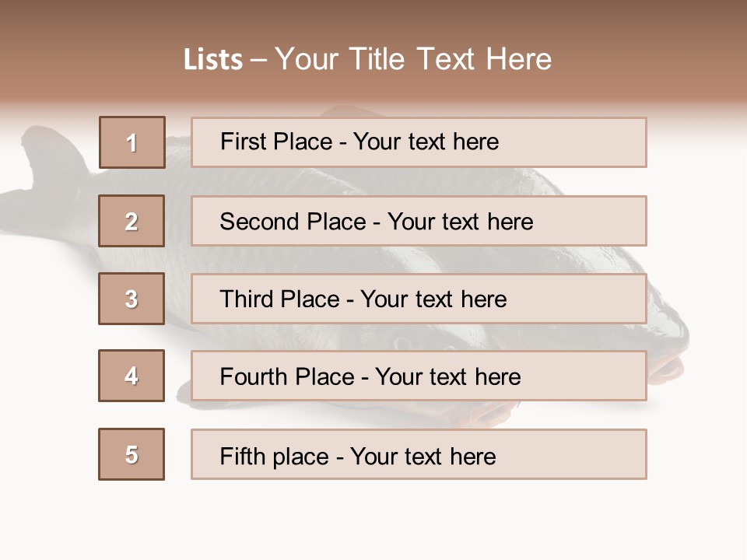The height and width of the screenshot is (560, 747).
Task: Select the "Second Place" text box
Action: 419,221
